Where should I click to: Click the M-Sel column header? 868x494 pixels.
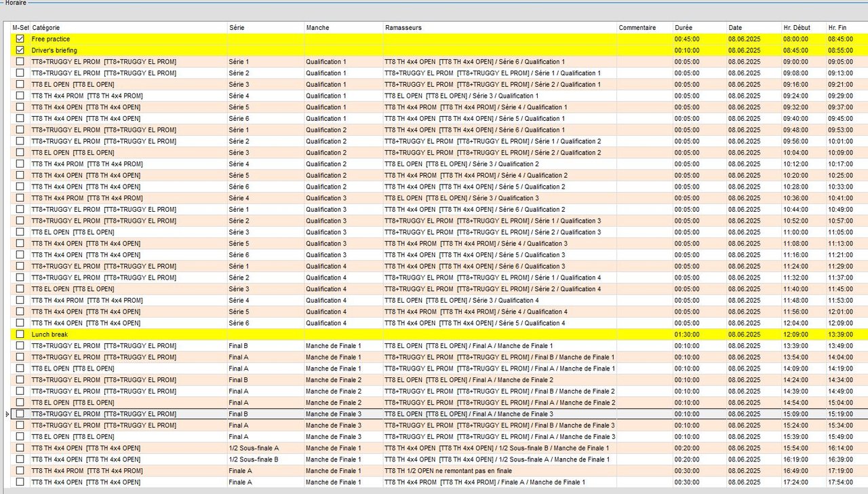pyautogui.click(x=20, y=28)
